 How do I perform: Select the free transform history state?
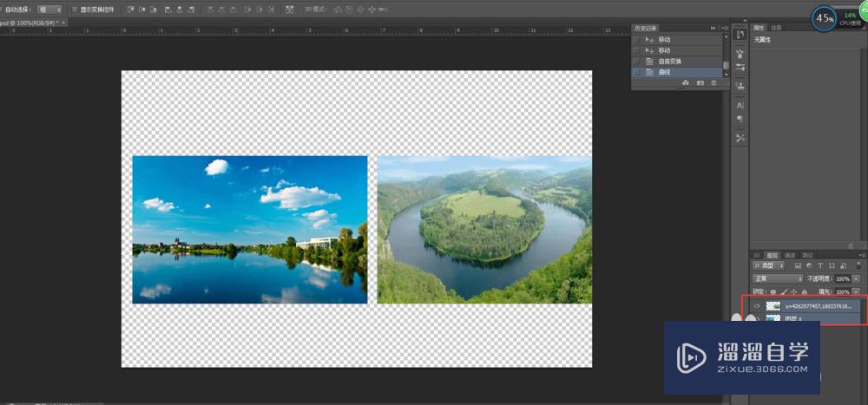click(x=670, y=62)
